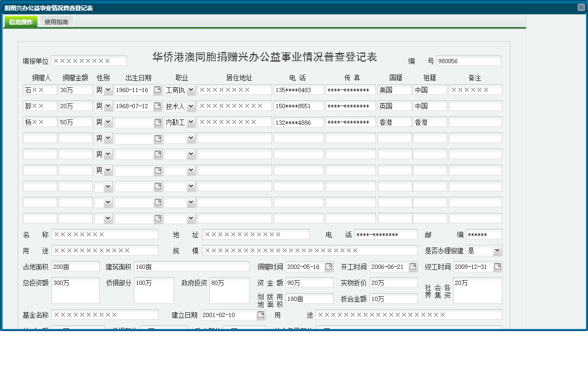The height and width of the screenshot is (391, 588).
Task: Click phone field 132****4886
Action: [298, 122]
